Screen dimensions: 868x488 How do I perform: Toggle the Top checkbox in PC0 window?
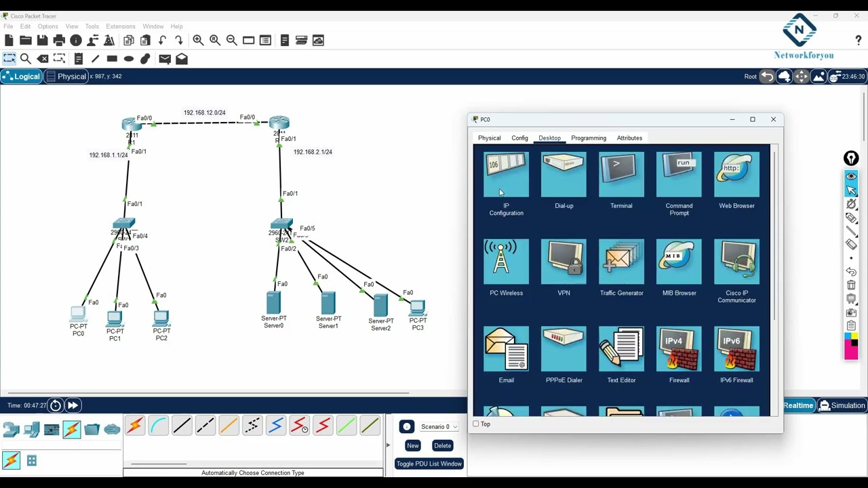click(x=476, y=424)
